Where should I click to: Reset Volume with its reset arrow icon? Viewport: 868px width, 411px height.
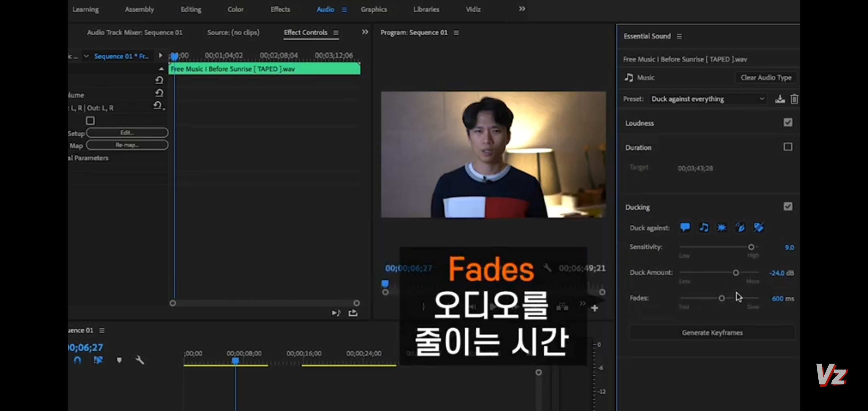tap(159, 93)
